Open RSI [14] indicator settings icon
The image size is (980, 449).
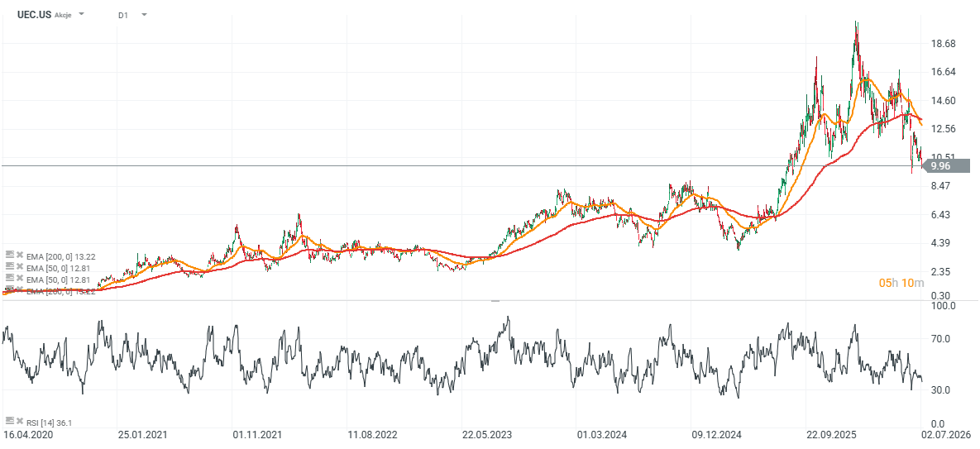click(9, 421)
